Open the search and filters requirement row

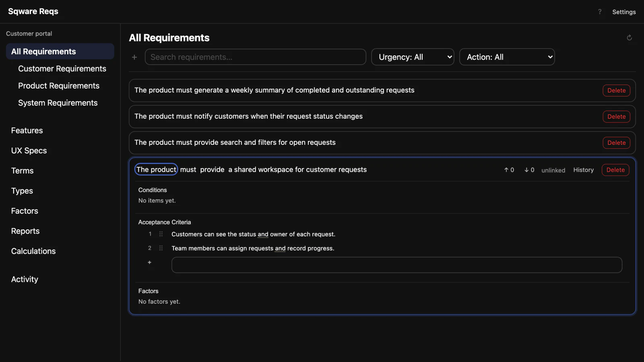coord(382,143)
